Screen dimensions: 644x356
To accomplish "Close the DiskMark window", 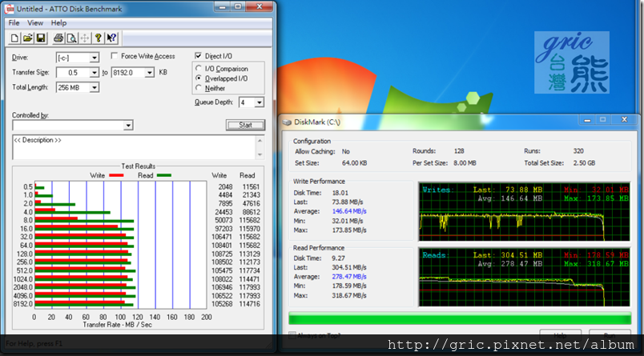I will [x=625, y=120].
